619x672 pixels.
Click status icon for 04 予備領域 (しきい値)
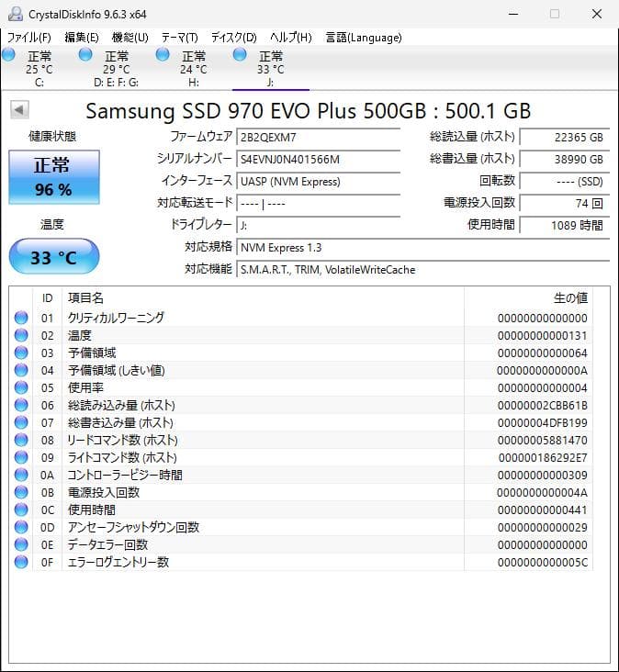click(x=21, y=370)
